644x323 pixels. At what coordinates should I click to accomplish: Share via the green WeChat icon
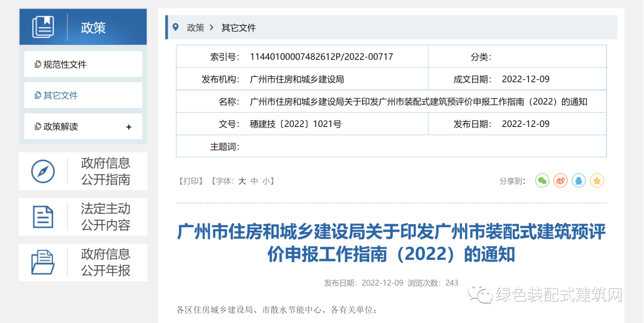pyautogui.click(x=542, y=181)
